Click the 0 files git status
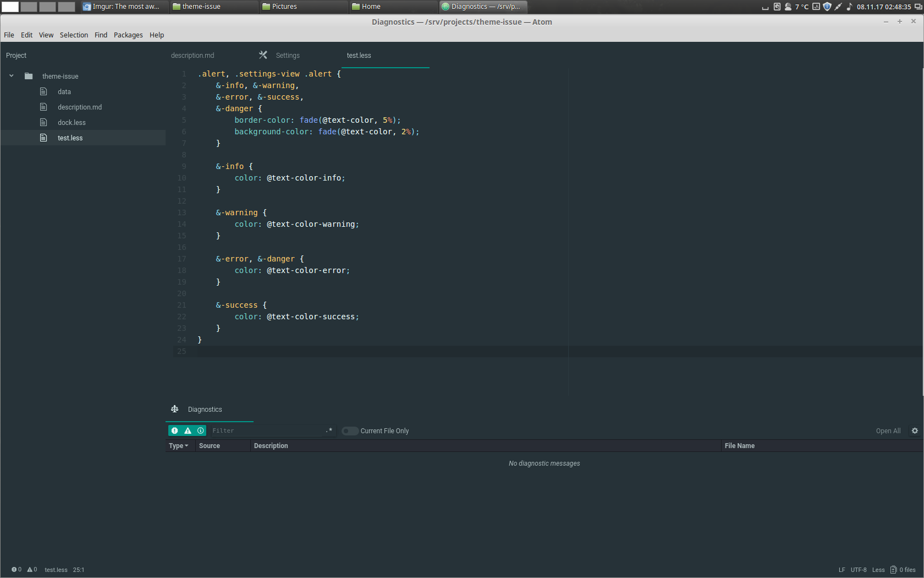Viewport: 924px width, 578px height. pos(903,570)
